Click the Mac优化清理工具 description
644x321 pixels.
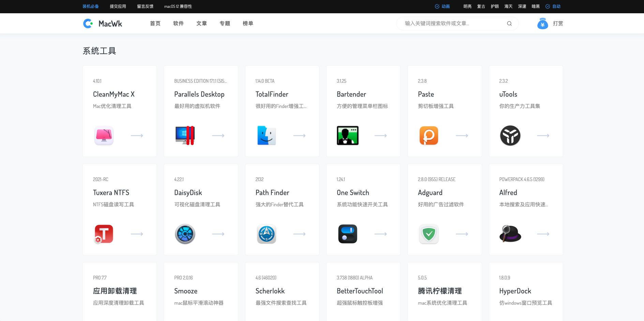(x=112, y=106)
